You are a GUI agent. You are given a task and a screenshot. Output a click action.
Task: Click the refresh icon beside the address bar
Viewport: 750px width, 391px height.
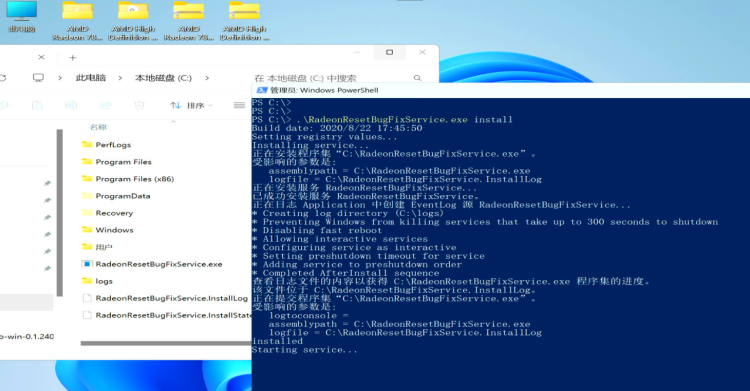coord(2,78)
